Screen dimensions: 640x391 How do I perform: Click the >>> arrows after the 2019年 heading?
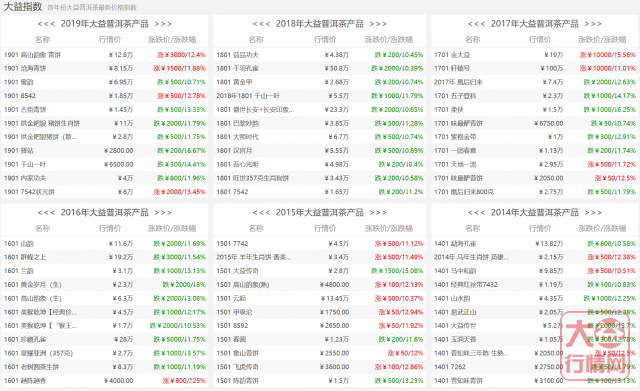point(163,24)
